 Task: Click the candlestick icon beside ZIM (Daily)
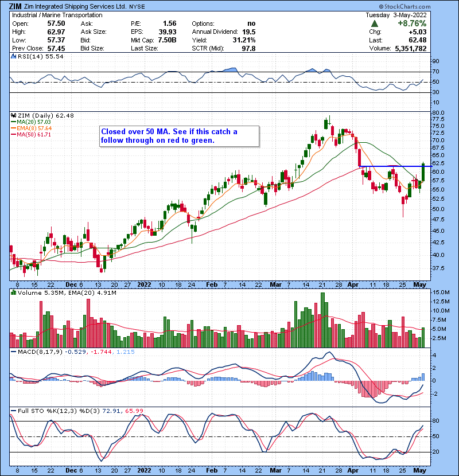13,115
